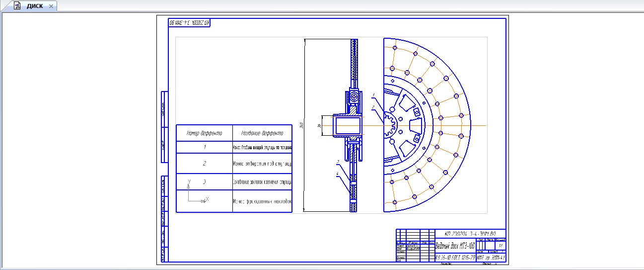Screen dimensions: 644x270
Task: Close the ДИСК drawing tab
Action: click(51, 6)
